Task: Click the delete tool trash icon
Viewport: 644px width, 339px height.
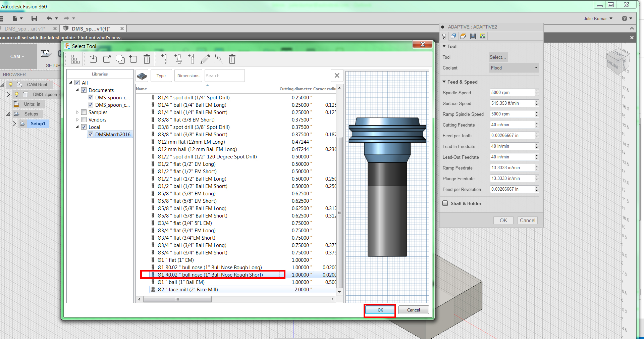Action: click(232, 59)
